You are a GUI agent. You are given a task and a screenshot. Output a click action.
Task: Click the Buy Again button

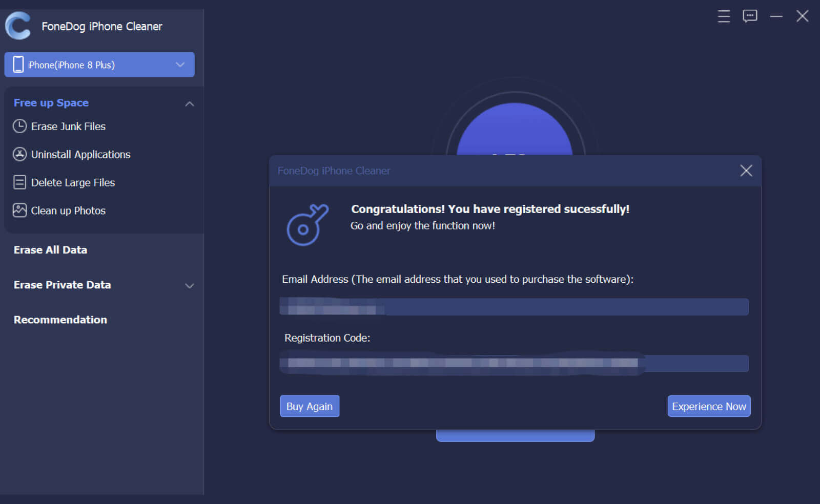click(310, 406)
